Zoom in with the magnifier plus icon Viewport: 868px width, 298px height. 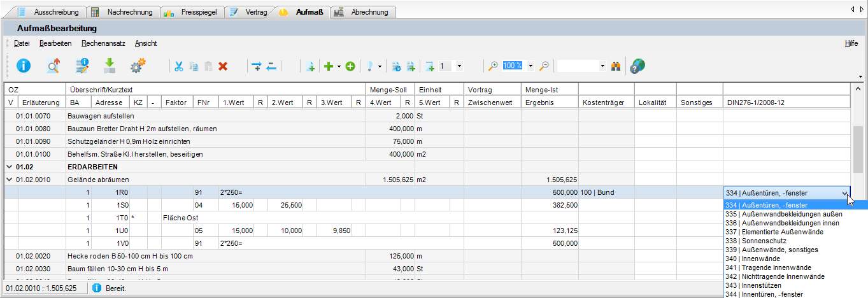pyautogui.click(x=492, y=66)
